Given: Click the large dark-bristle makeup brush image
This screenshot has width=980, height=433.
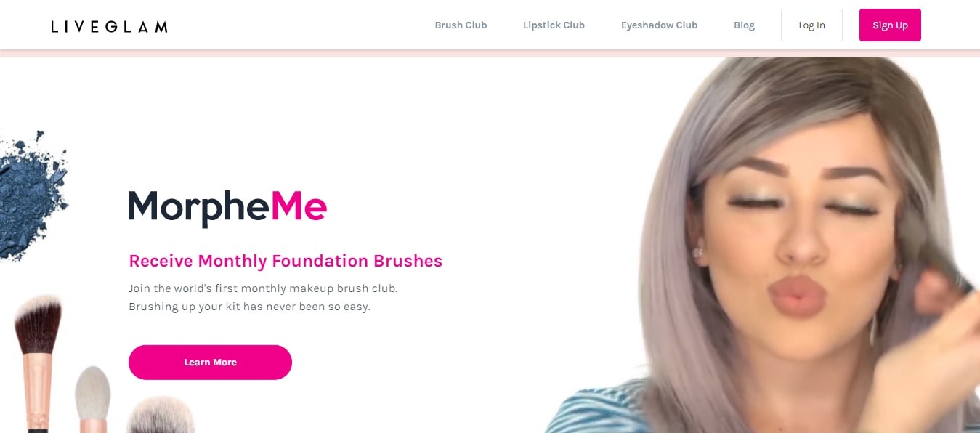Looking at the screenshot, I should point(38,363).
